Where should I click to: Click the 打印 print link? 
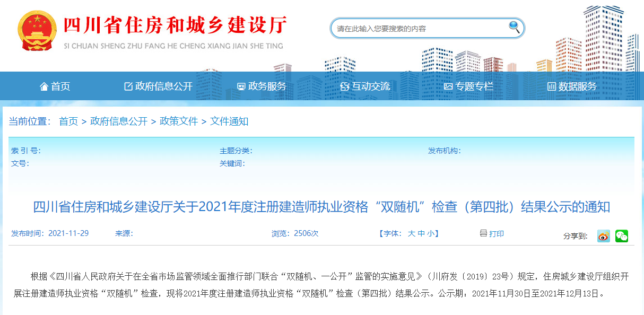(497, 233)
